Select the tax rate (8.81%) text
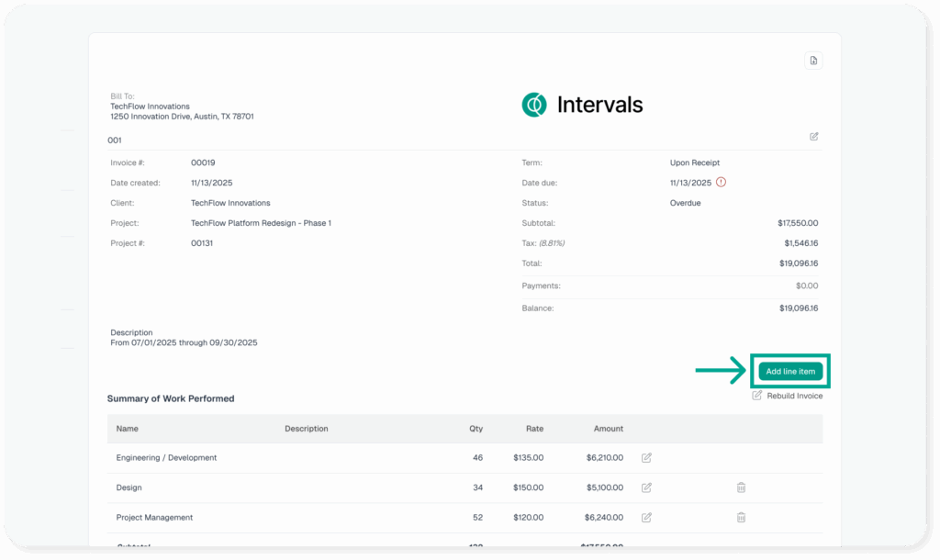Screen dimensions: 940x560 [551, 243]
